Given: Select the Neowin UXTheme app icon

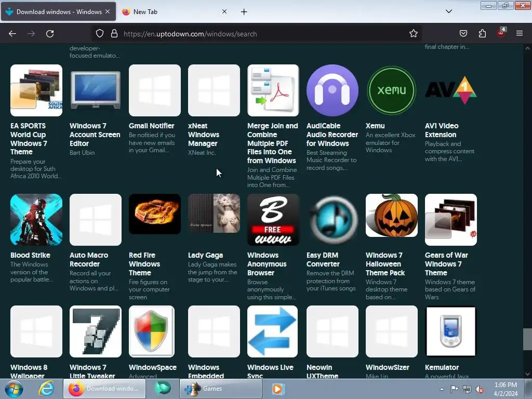Looking at the screenshot, I should coord(332,331).
